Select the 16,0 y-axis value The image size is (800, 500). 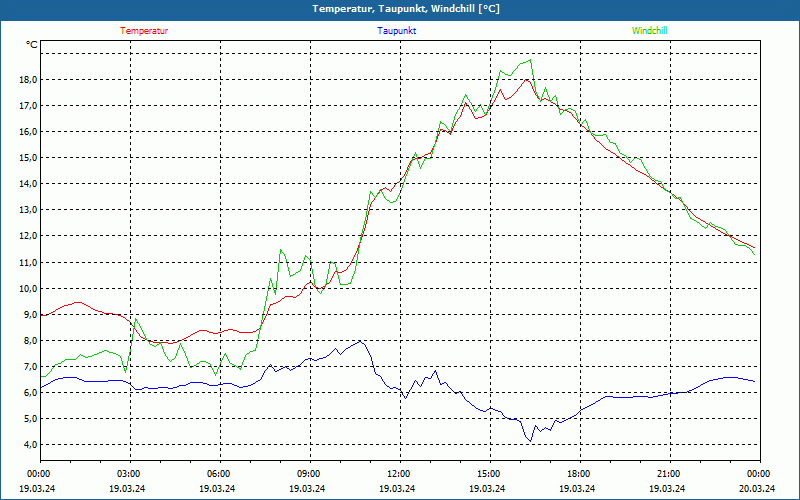point(28,132)
